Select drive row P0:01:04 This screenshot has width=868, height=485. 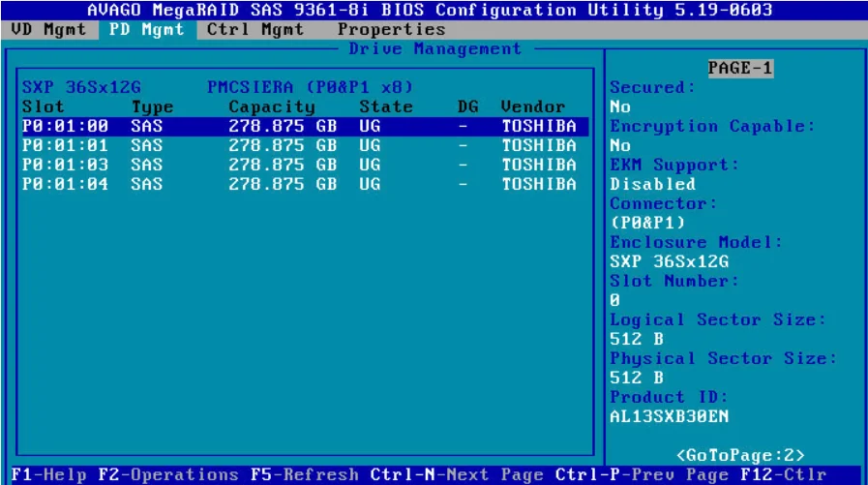coord(304,184)
